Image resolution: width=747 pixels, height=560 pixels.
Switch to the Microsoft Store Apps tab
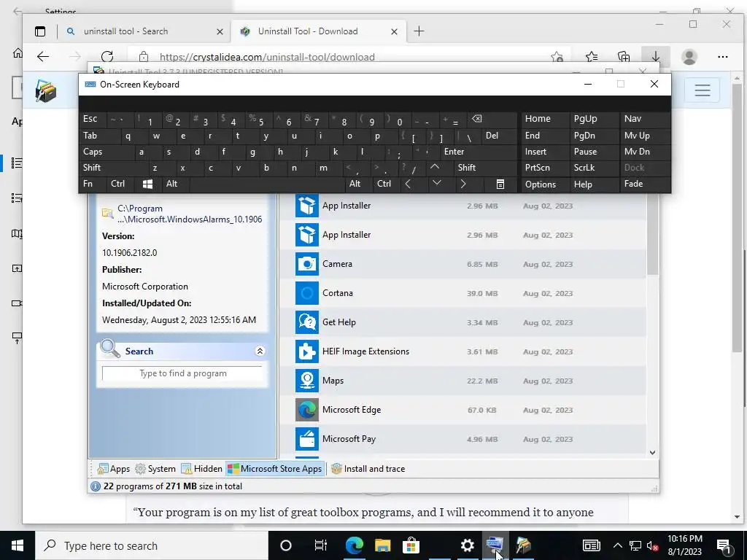click(275, 469)
